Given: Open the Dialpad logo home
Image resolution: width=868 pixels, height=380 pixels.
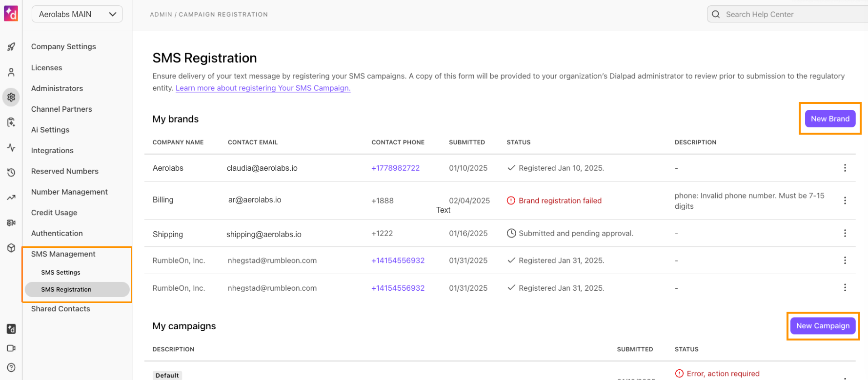Looking at the screenshot, I should (x=11, y=14).
